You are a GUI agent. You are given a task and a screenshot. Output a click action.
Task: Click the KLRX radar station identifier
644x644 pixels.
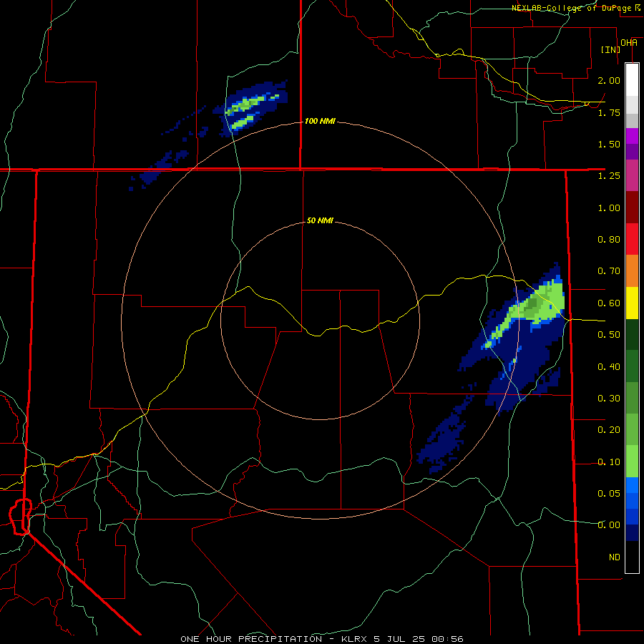(x=354, y=639)
